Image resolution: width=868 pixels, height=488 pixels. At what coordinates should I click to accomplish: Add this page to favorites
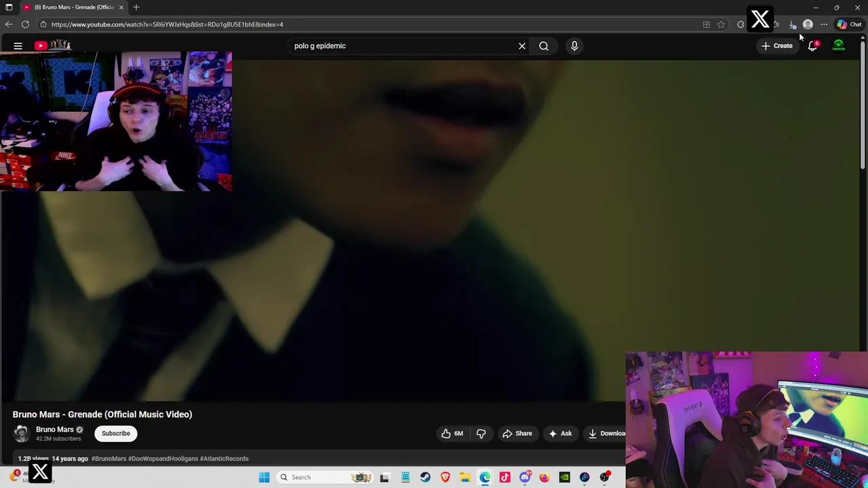721,24
